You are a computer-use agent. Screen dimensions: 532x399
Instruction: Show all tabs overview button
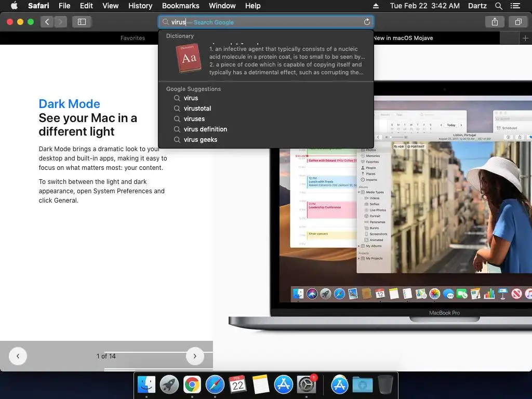pos(518,22)
